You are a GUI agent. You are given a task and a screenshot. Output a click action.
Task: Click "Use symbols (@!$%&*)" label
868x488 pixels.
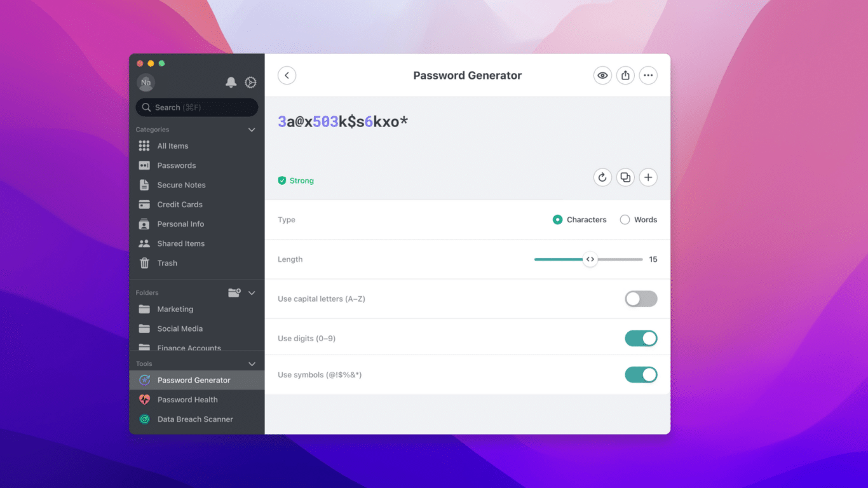[320, 375]
